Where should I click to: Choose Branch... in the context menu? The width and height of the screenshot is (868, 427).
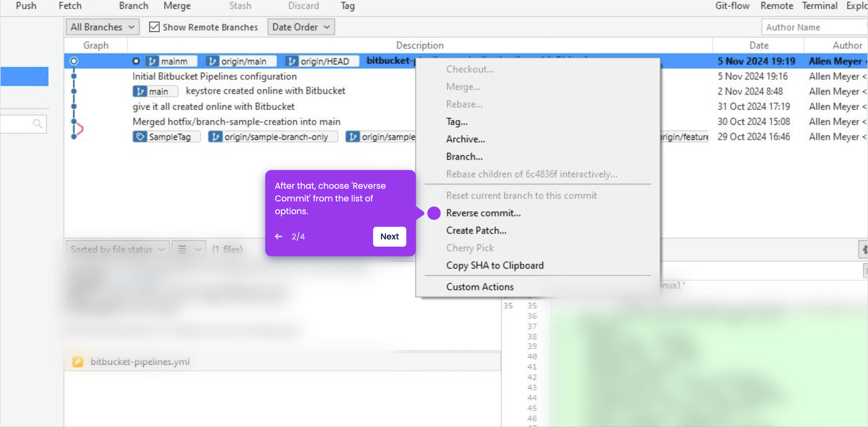464,157
